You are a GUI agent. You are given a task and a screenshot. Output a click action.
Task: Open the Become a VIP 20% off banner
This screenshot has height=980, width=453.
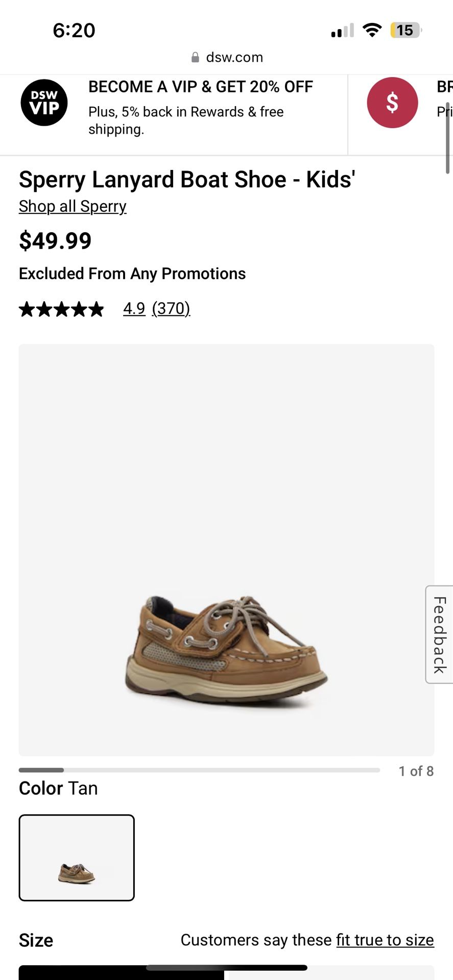tap(200, 107)
